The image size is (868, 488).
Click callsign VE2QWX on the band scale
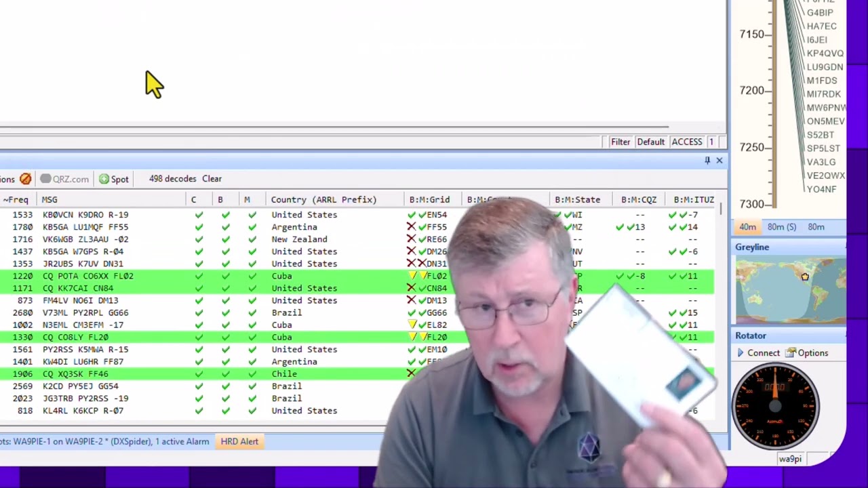tap(826, 176)
